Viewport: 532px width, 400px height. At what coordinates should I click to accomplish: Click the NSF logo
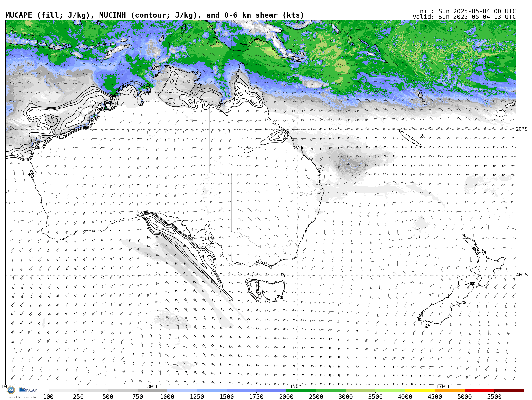click(x=11, y=390)
